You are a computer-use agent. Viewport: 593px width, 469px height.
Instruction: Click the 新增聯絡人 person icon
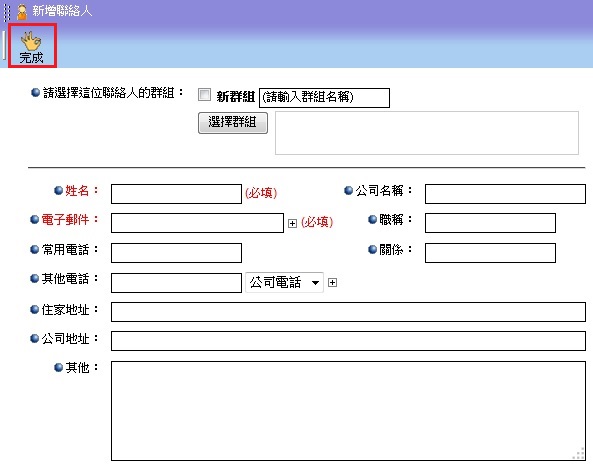(22, 12)
